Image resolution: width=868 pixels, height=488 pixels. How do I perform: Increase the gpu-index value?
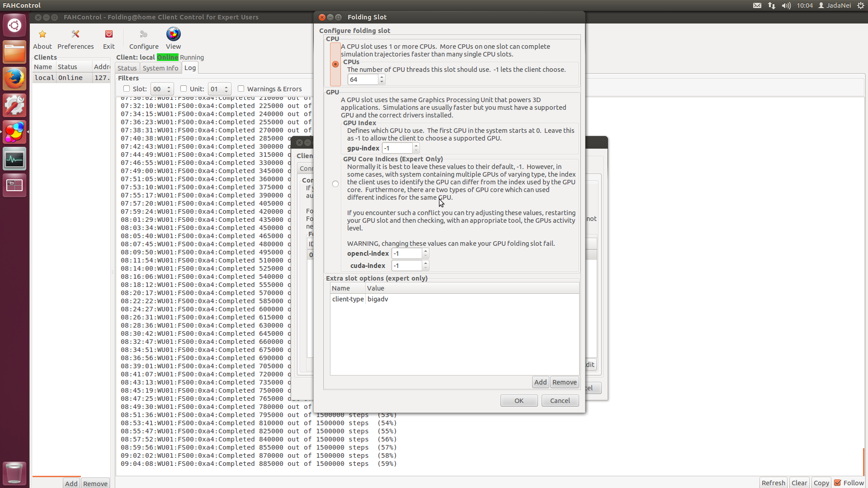coord(416,146)
